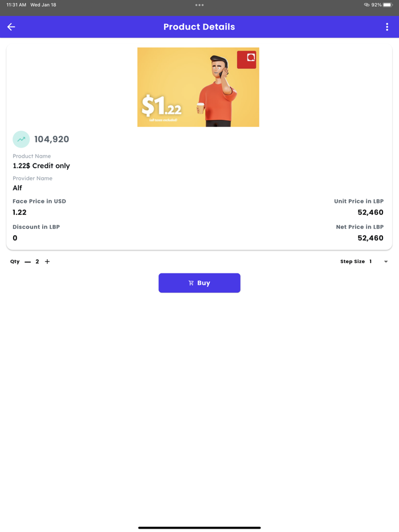Tap the ellipsis indicator at the top center
The image size is (399, 532).
click(199, 5)
